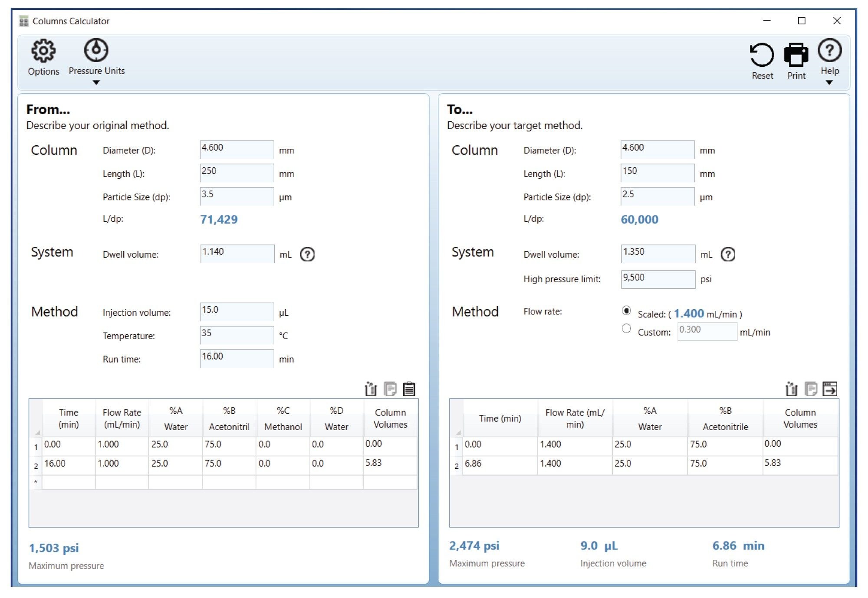The width and height of the screenshot is (868, 598).
Task: Minimize the Columns Calculator window
Action: (x=767, y=21)
